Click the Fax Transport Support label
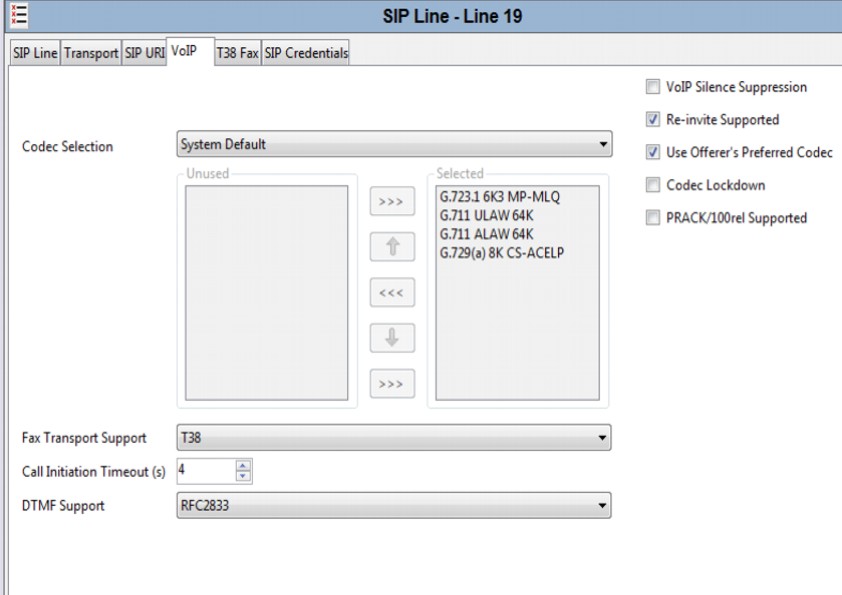Viewport: 842px width, 595px height. click(x=84, y=438)
